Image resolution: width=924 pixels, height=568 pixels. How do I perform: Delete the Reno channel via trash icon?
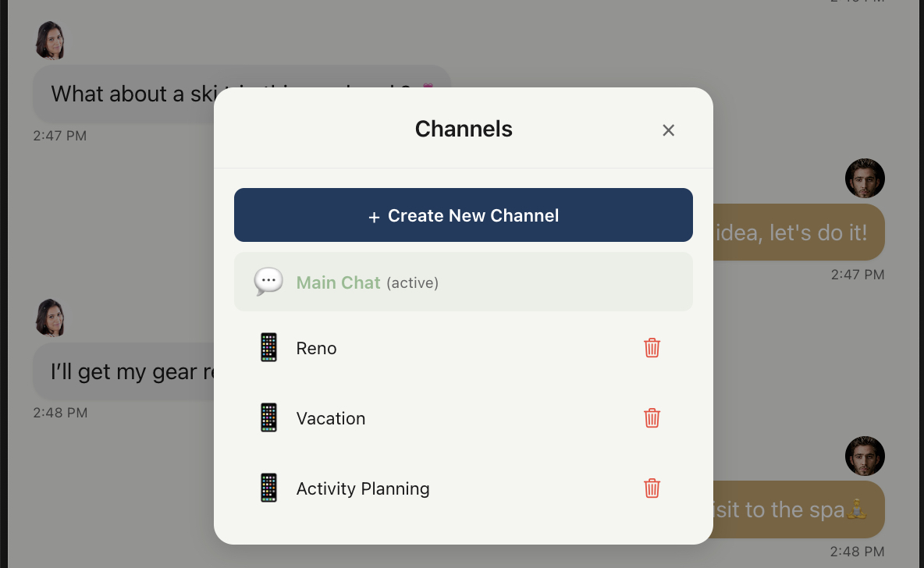652,348
